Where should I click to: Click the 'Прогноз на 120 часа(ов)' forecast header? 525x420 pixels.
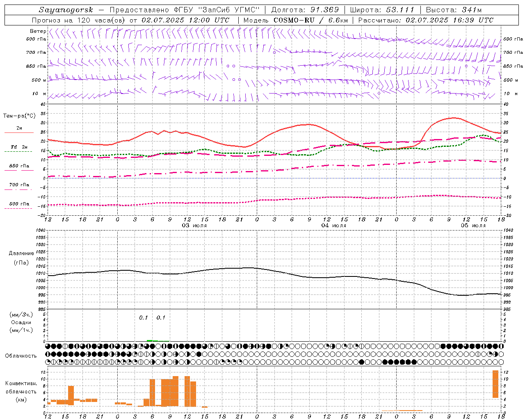[79, 20]
